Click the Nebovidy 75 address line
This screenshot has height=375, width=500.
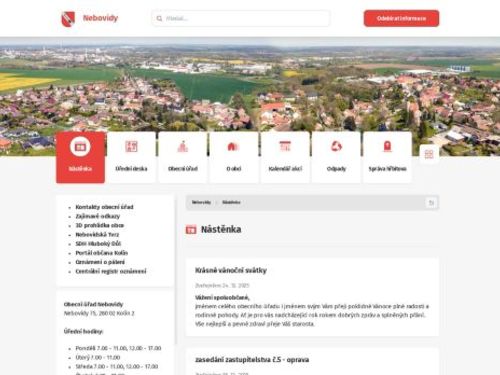tap(99, 313)
